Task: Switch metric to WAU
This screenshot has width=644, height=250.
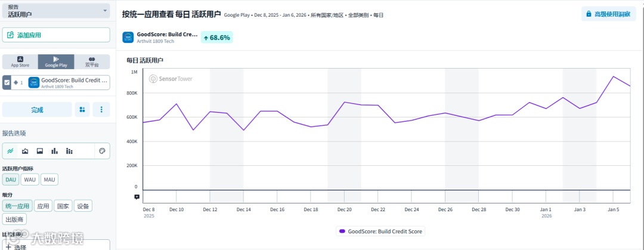Action: point(30,179)
